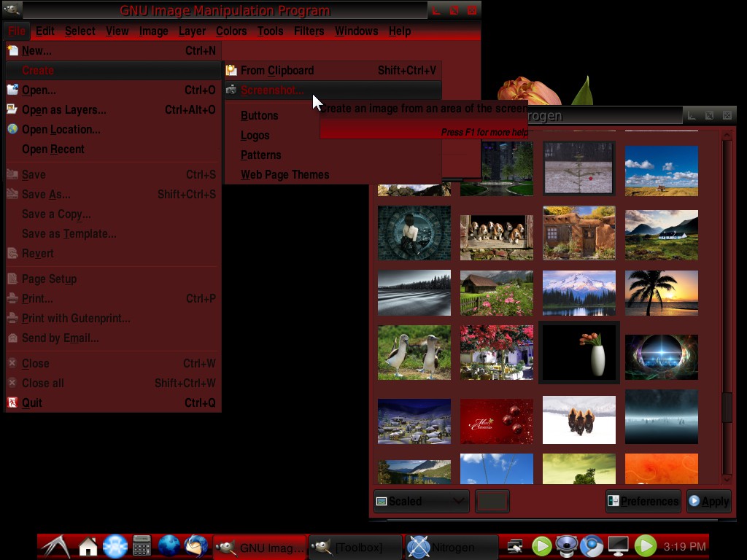Expand the Web Page Themes submenu
Image resolution: width=747 pixels, height=560 pixels.
(x=333, y=175)
